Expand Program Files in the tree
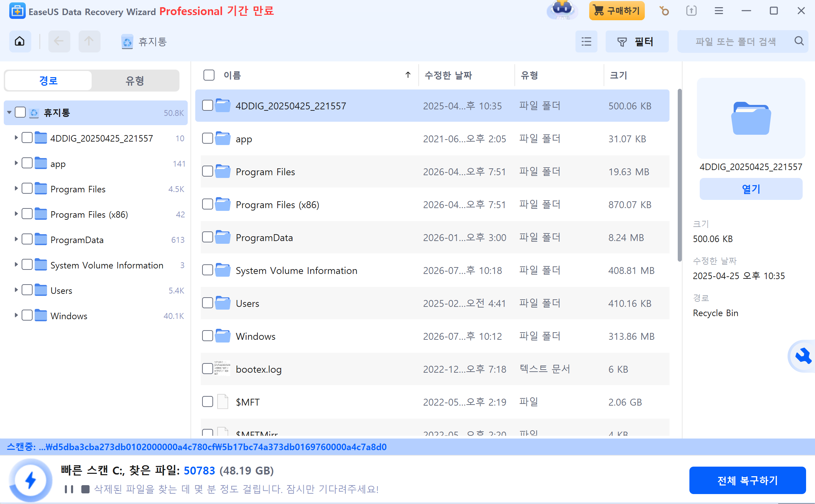 tap(16, 189)
